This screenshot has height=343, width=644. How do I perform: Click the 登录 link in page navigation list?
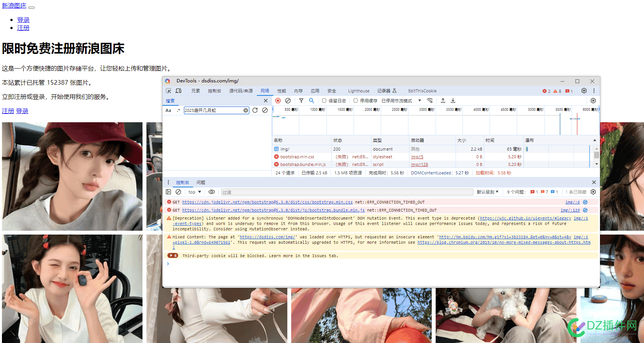(23, 20)
